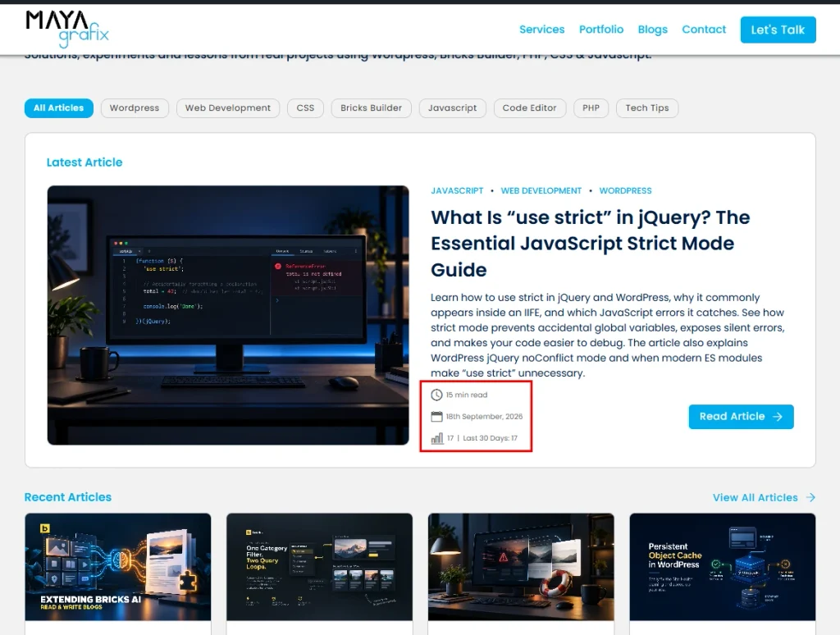Filter articles by CSS
The height and width of the screenshot is (635, 840).
point(305,107)
